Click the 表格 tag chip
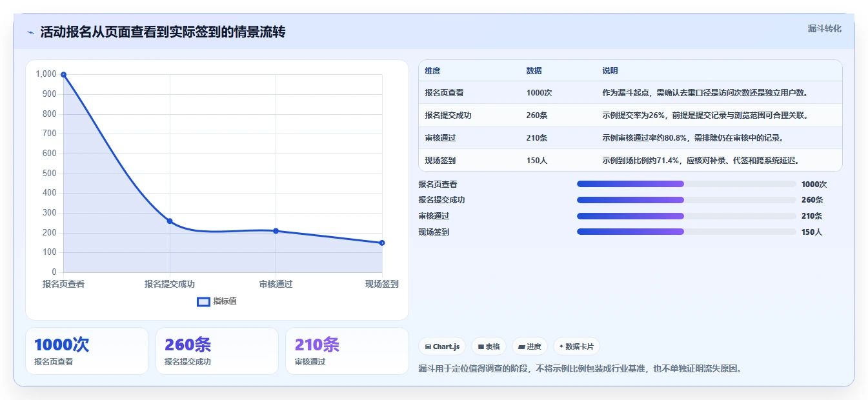The height and width of the screenshot is (400, 868). click(x=489, y=346)
